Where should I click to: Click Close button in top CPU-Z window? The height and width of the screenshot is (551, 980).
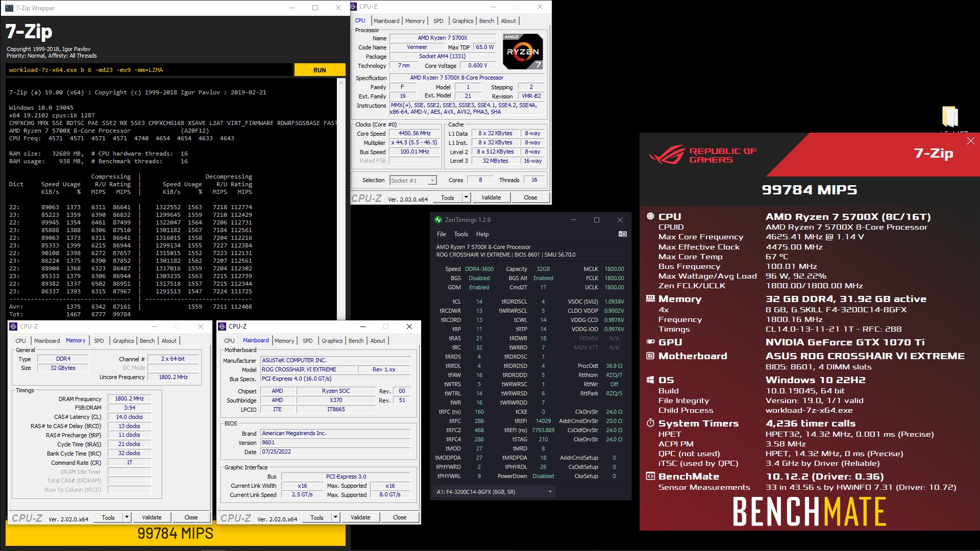(x=530, y=197)
